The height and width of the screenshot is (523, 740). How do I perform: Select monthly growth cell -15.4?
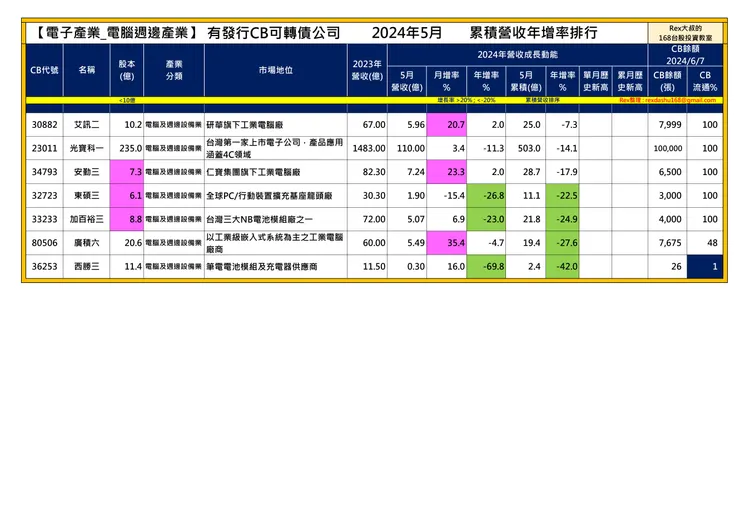point(446,195)
